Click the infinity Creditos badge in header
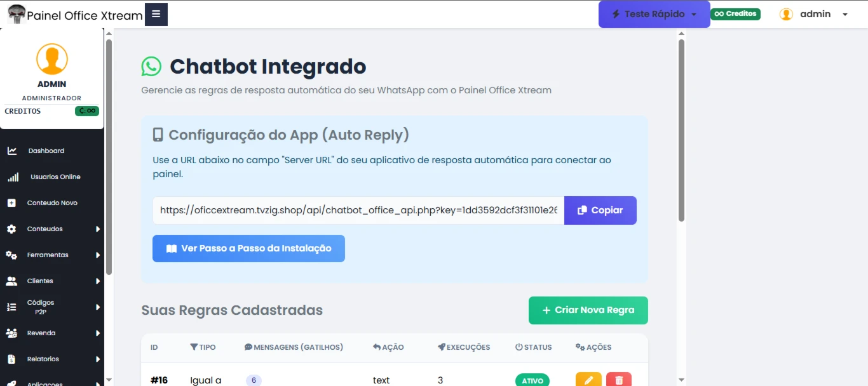 click(x=735, y=14)
